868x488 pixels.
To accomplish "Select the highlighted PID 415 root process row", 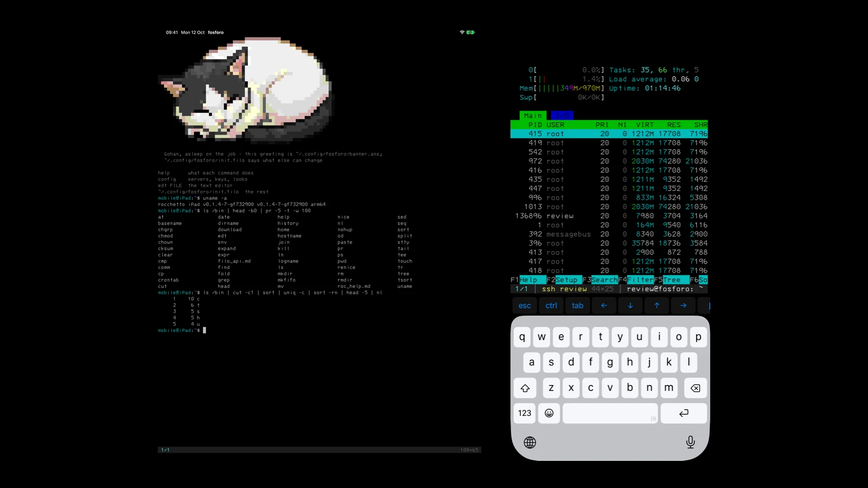I will 609,134.
